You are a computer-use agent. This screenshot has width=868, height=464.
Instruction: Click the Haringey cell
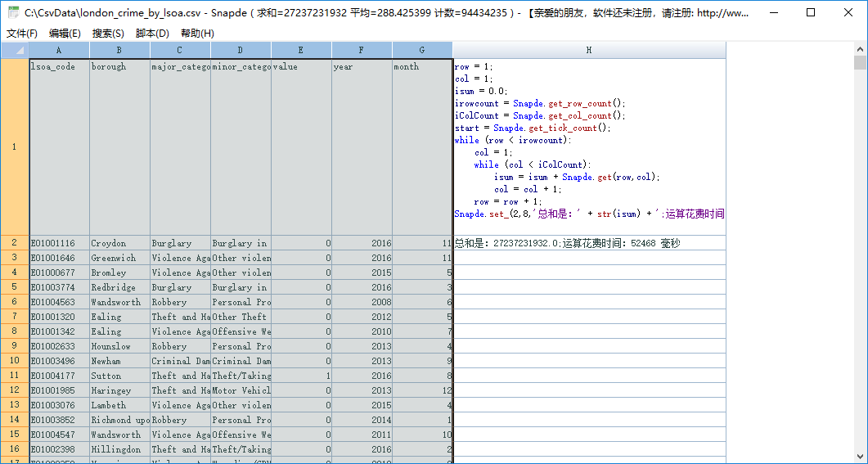coord(119,390)
